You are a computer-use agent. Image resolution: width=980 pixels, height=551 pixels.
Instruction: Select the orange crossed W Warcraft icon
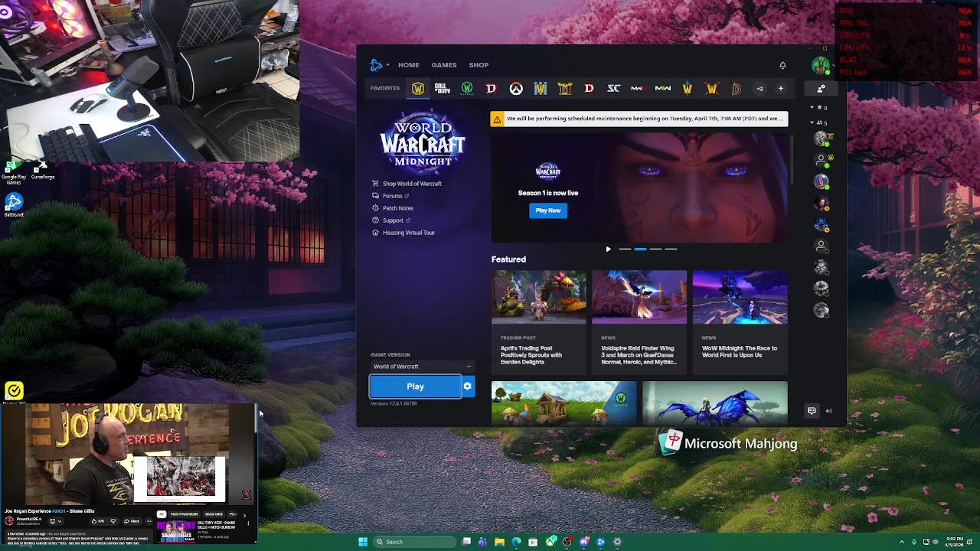point(712,89)
